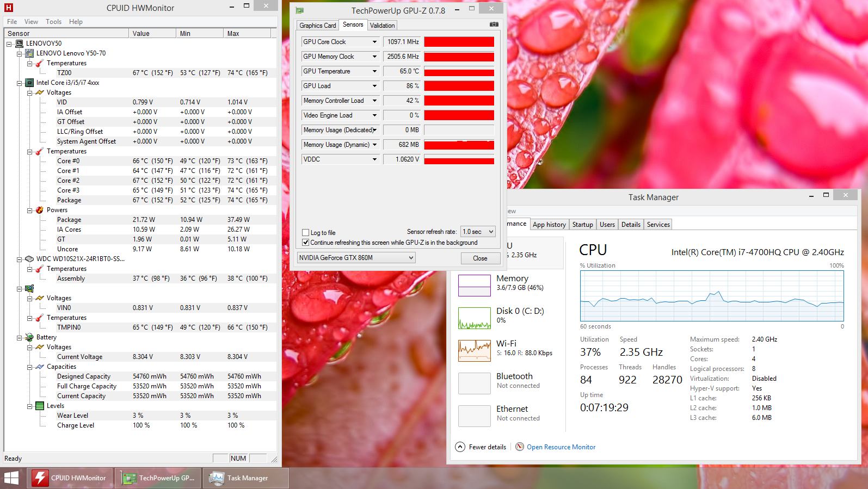The image size is (868, 489).
Task: Open the Sensor refresh rate dropdown
Action: pyautogui.click(x=478, y=232)
